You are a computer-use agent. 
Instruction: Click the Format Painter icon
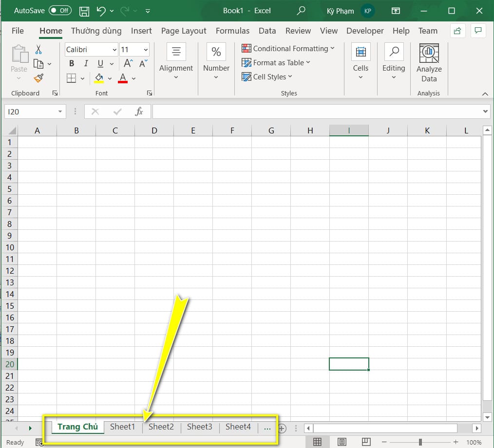point(39,78)
